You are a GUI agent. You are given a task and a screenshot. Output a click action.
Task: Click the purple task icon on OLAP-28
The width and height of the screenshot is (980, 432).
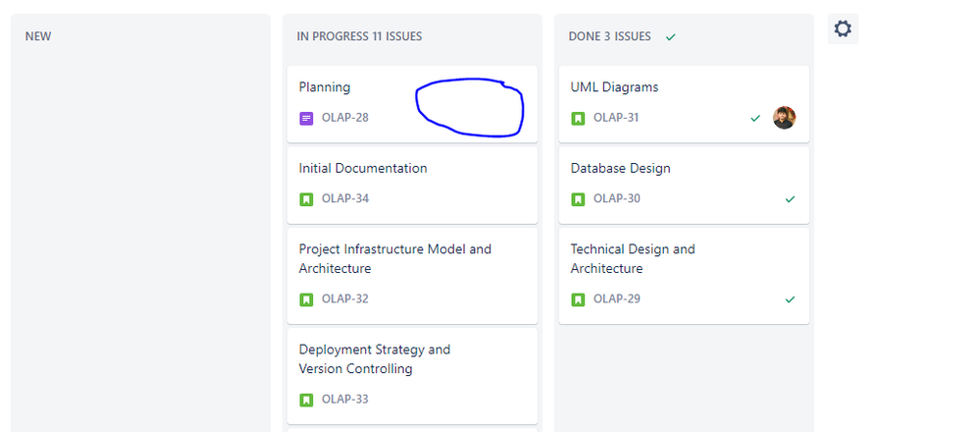coord(306,118)
